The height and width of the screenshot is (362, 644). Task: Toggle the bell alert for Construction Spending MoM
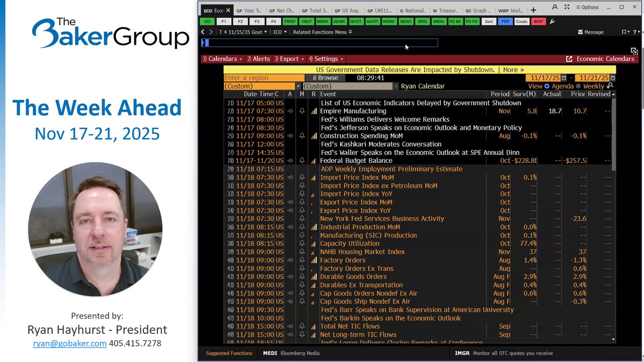click(x=302, y=136)
